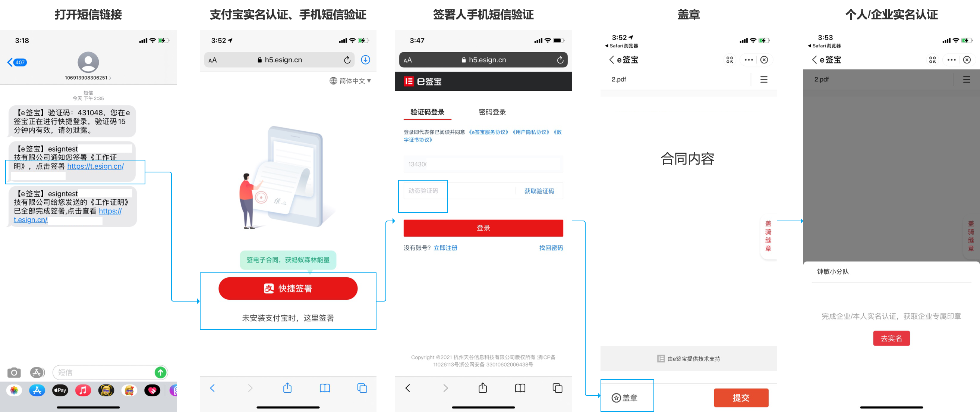This screenshot has height=412, width=980.
Task: Tap the four-dot mini-program icon on 3:52 screen
Action: pos(730,60)
